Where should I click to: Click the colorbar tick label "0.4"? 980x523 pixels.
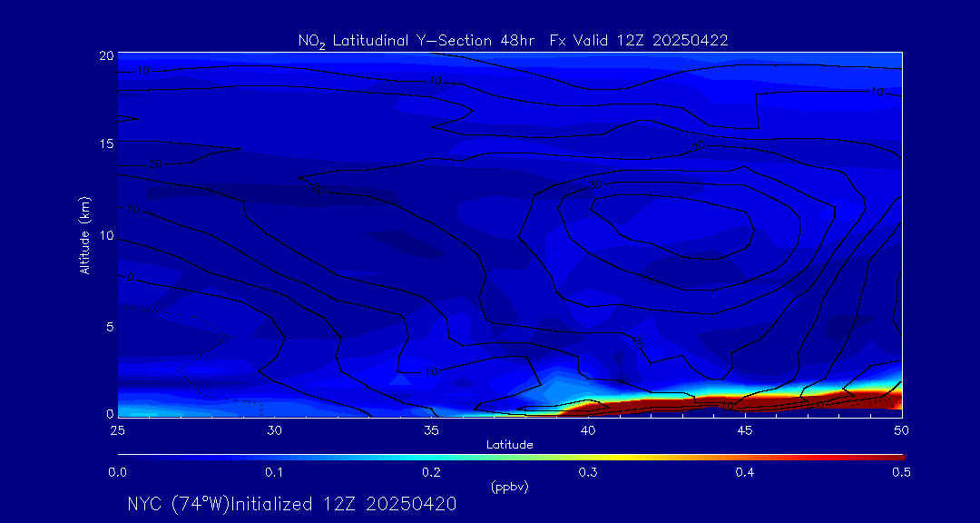(x=744, y=472)
